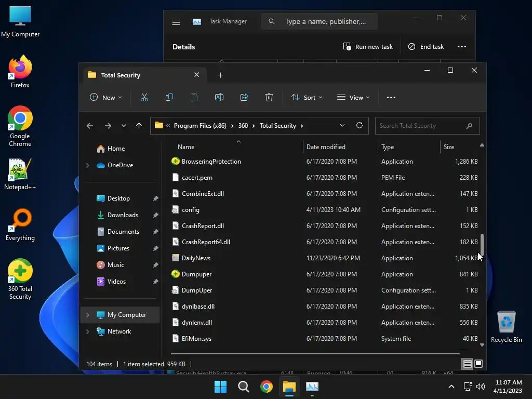Expand My Computer in navigation pane
This screenshot has width=532, height=399.
click(87, 315)
